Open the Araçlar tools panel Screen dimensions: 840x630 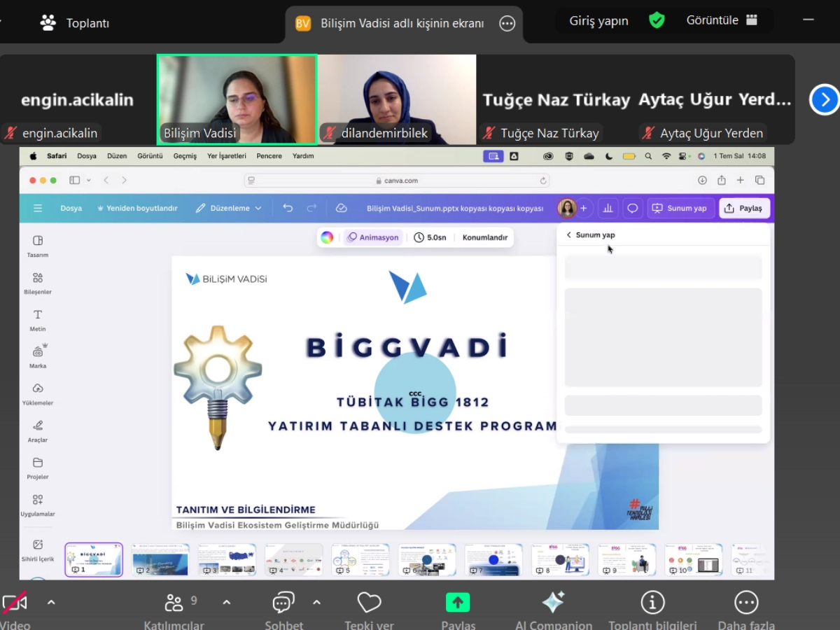[38, 430]
